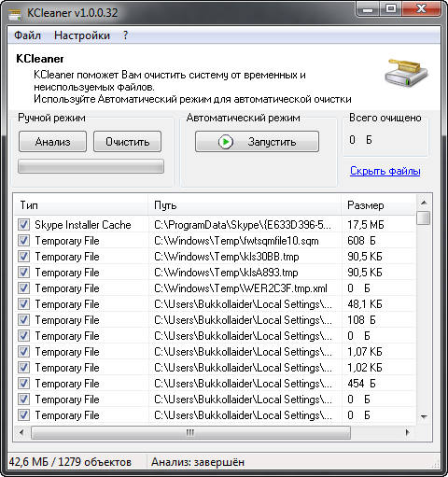Select the path C:\Windows\Temp\kls30BB.tmp

[x=227, y=257]
